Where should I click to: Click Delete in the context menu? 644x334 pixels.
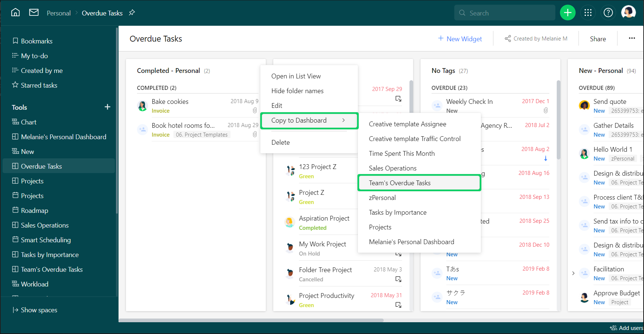pos(280,143)
